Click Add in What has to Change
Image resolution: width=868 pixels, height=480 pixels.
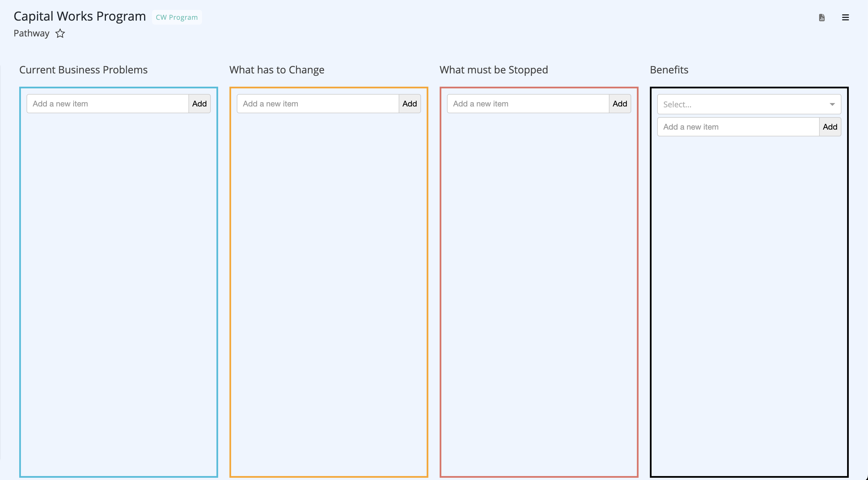410,104
